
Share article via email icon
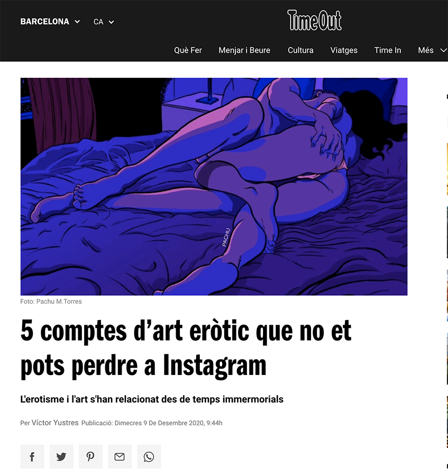pyautogui.click(x=120, y=456)
